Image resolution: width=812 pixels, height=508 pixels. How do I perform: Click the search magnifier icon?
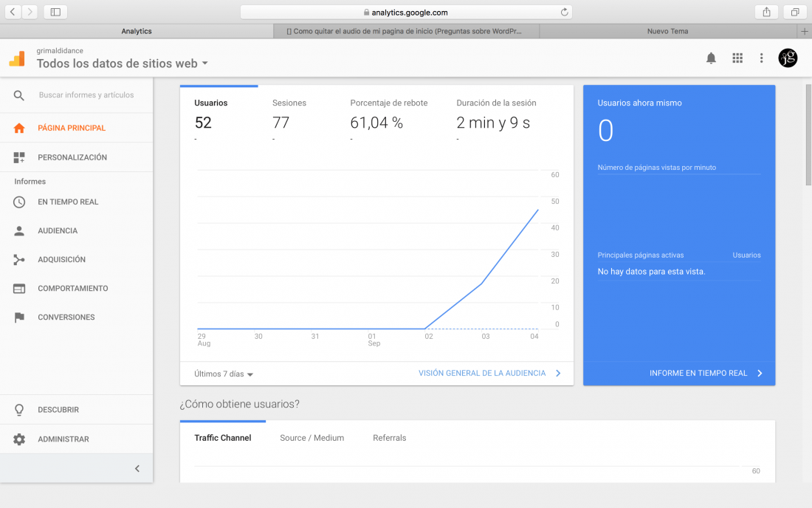pos(18,95)
